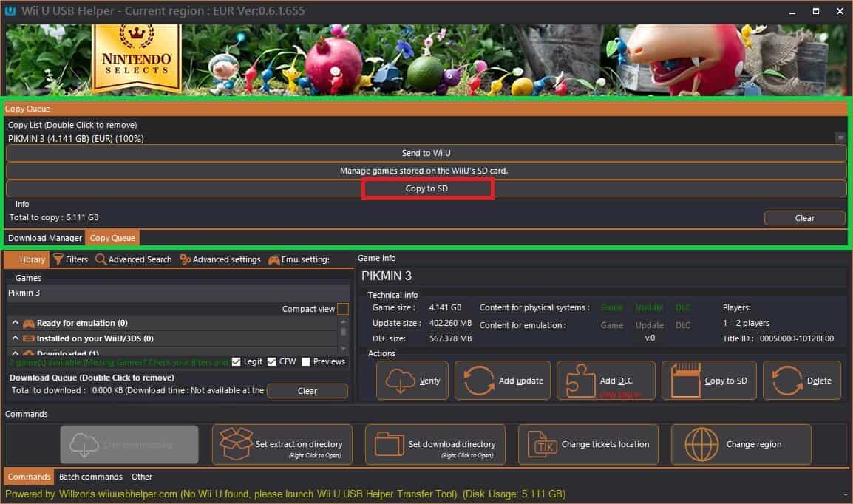Click the greyed-out Start downloading cloud icon

(84, 445)
